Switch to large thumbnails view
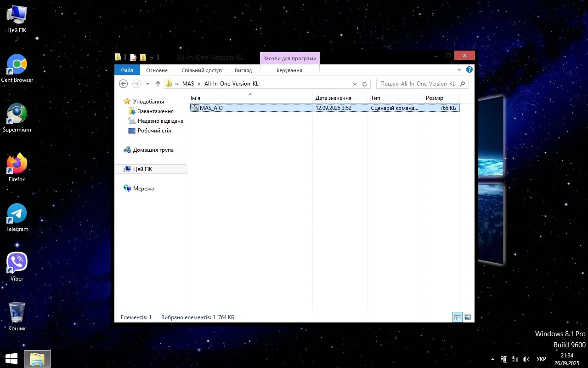 coord(468,317)
